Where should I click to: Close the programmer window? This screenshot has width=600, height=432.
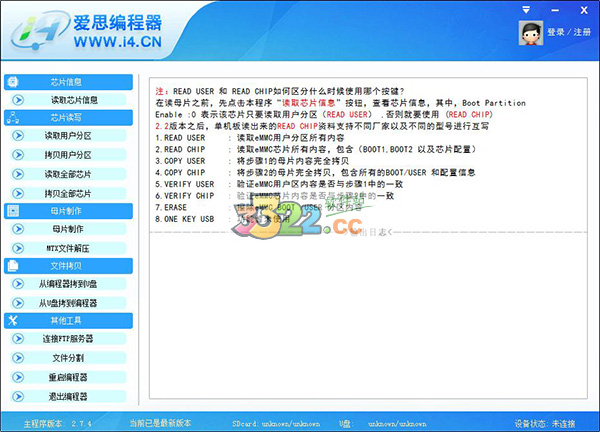tap(584, 10)
